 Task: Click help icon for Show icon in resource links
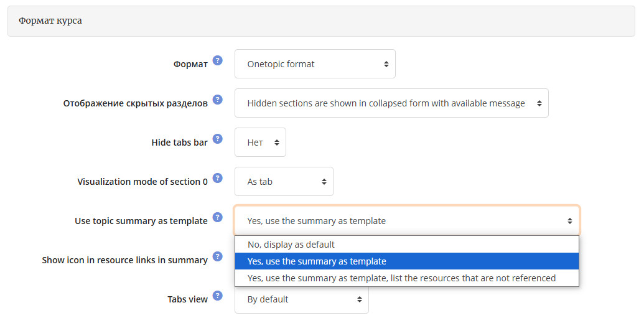click(218, 256)
